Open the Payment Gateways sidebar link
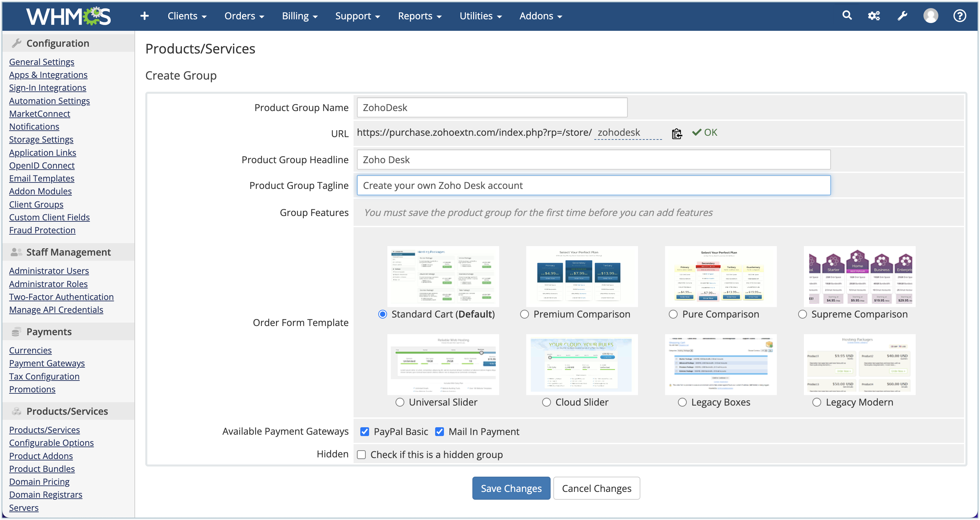 [47, 363]
